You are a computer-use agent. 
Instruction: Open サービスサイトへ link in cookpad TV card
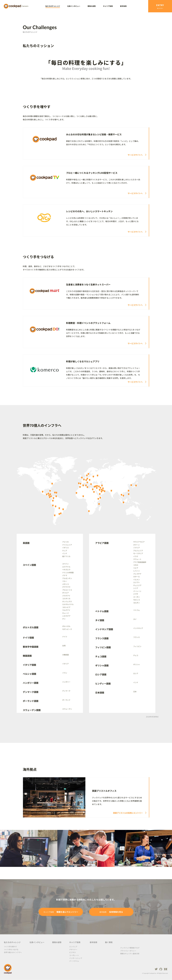[x=135, y=193]
